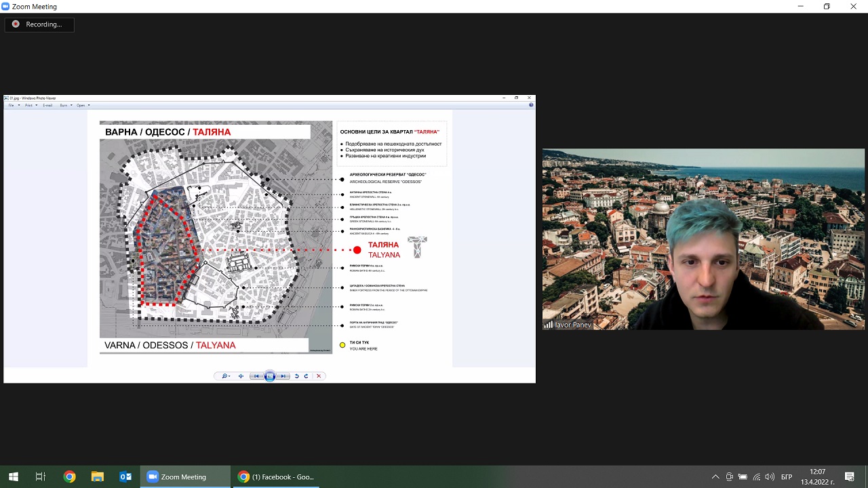Switch to Facebook Chrome window in taskbar
868x488 pixels.
tap(277, 476)
